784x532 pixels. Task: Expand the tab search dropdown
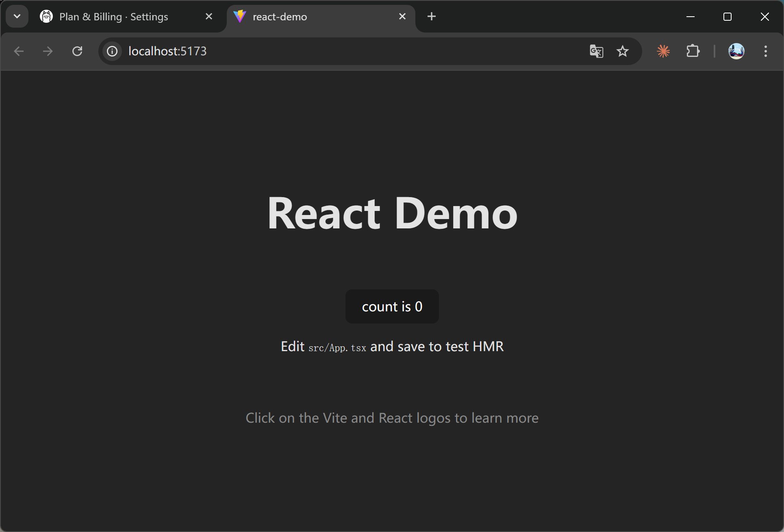pos(17,17)
